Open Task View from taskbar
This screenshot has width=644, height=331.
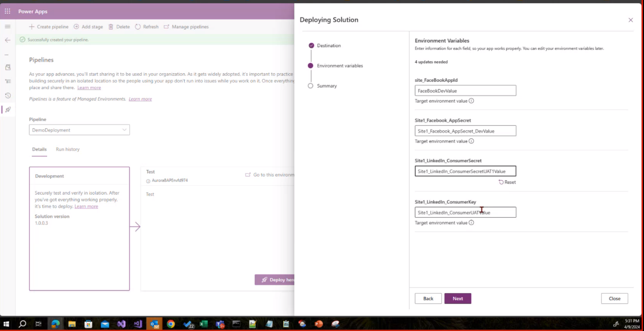(39, 324)
